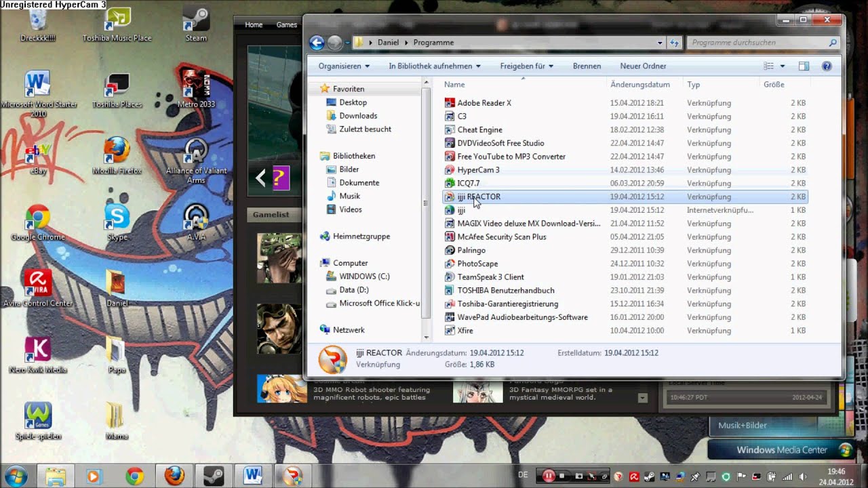The height and width of the screenshot is (488, 868).
Task: Open the recent pages arrow beside Forward button
Action: click(x=347, y=43)
